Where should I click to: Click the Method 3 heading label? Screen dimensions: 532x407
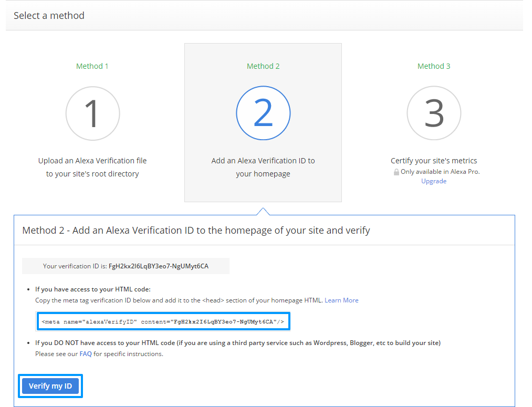(434, 66)
